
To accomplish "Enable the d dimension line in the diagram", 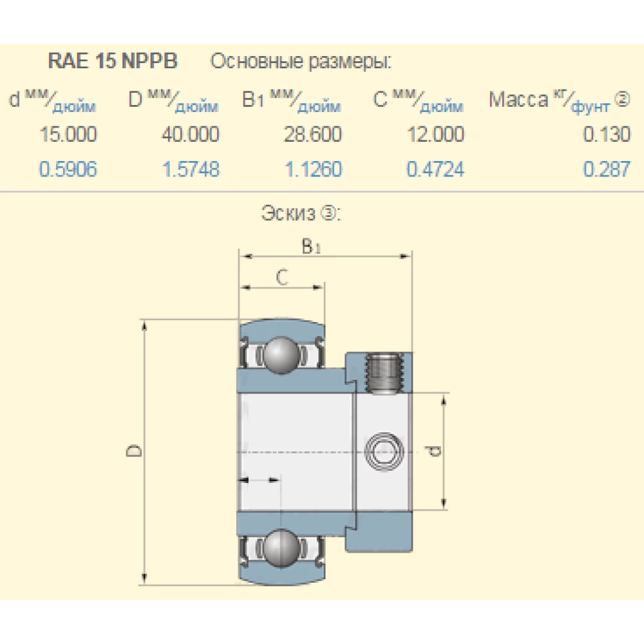I will pos(442,451).
